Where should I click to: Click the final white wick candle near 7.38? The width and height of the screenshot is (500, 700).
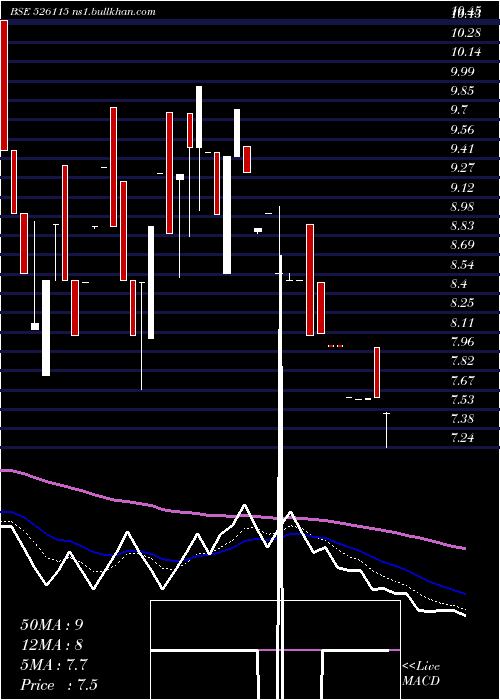[387, 430]
